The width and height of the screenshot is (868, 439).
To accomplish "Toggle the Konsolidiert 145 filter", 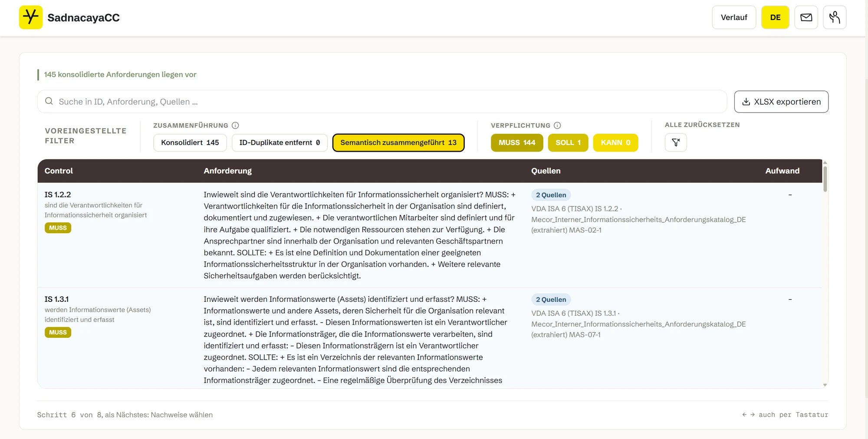I will (x=190, y=142).
